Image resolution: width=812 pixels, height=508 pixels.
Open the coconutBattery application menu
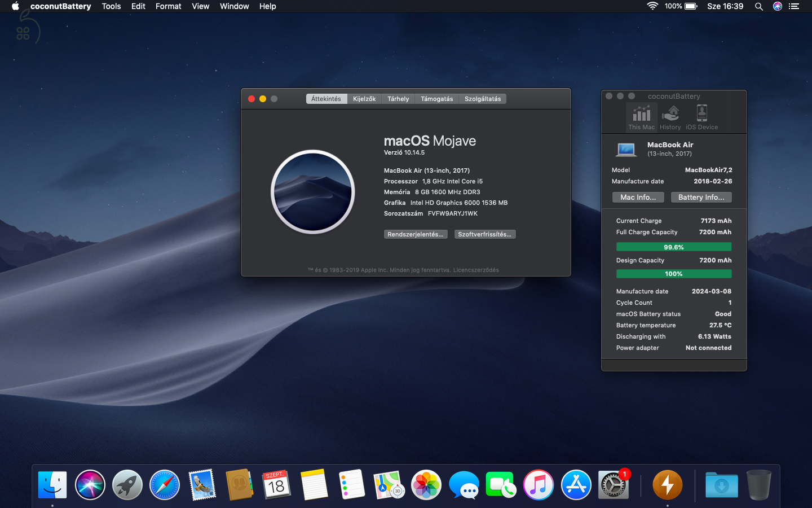60,6
